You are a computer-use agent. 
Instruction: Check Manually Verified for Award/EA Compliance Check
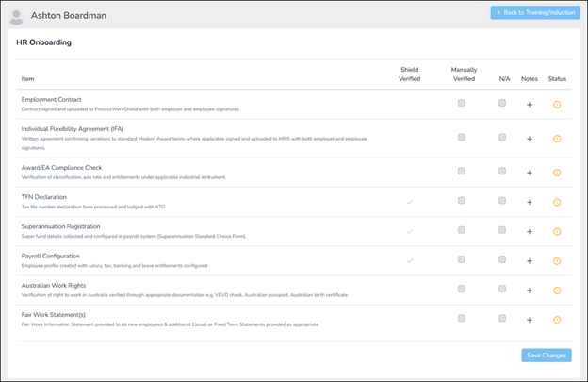point(461,172)
